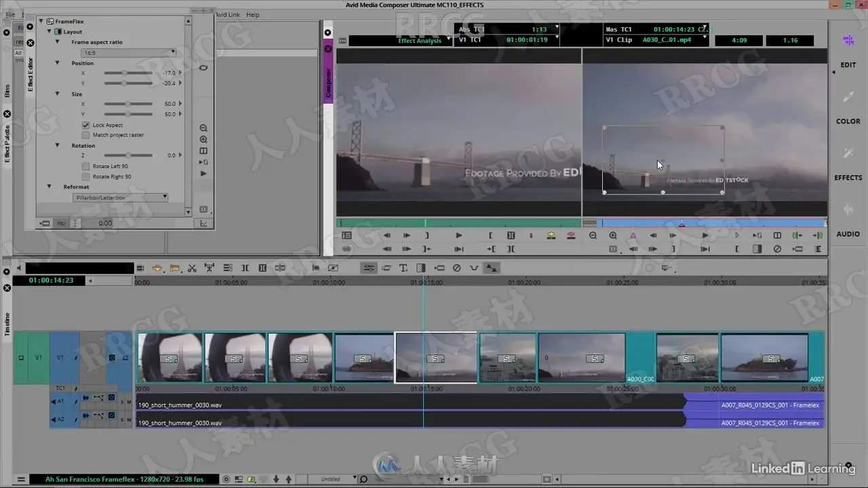The height and width of the screenshot is (488, 868).
Task: Select the Timeline side tab
Action: tap(7, 323)
